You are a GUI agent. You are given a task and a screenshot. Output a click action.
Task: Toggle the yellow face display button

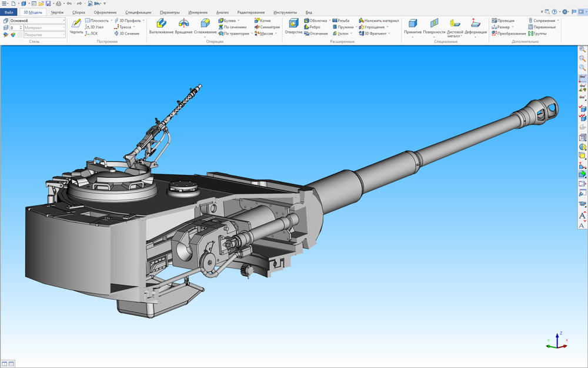click(582, 155)
